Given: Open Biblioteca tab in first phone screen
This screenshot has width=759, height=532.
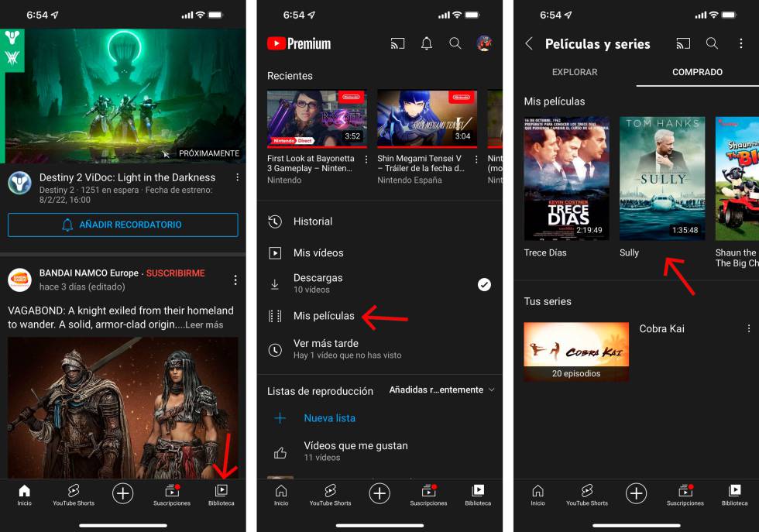Looking at the screenshot, I should coord(222,495).
